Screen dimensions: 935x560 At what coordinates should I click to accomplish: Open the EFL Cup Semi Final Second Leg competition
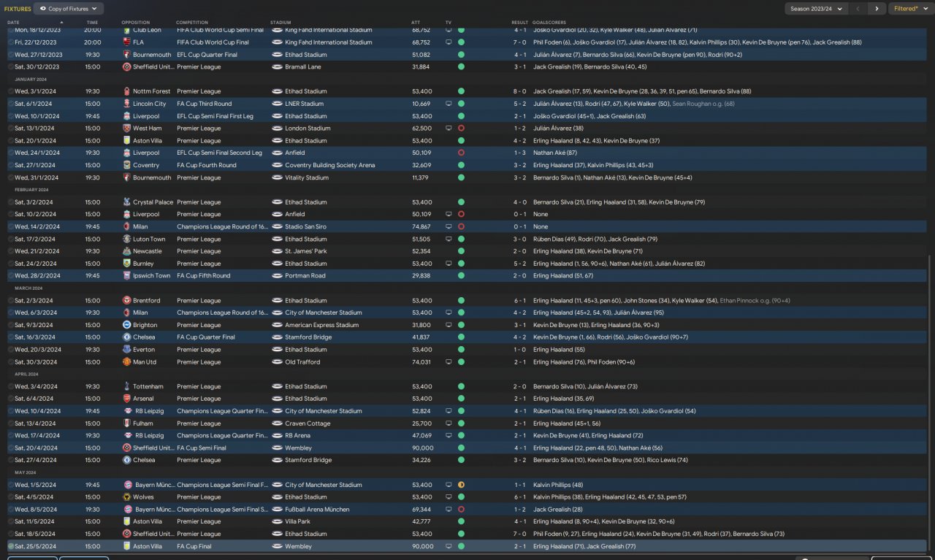pyautogui.click(x=219, y=153)
